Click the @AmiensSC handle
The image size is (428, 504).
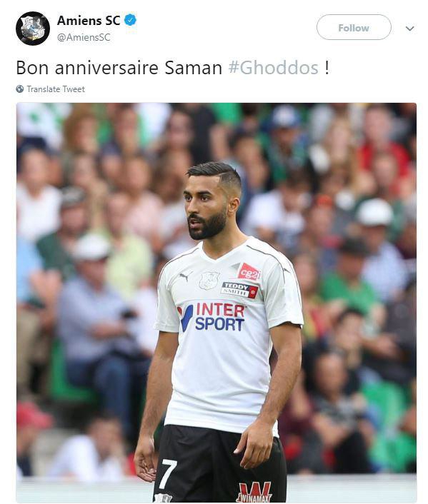point(84,37)
